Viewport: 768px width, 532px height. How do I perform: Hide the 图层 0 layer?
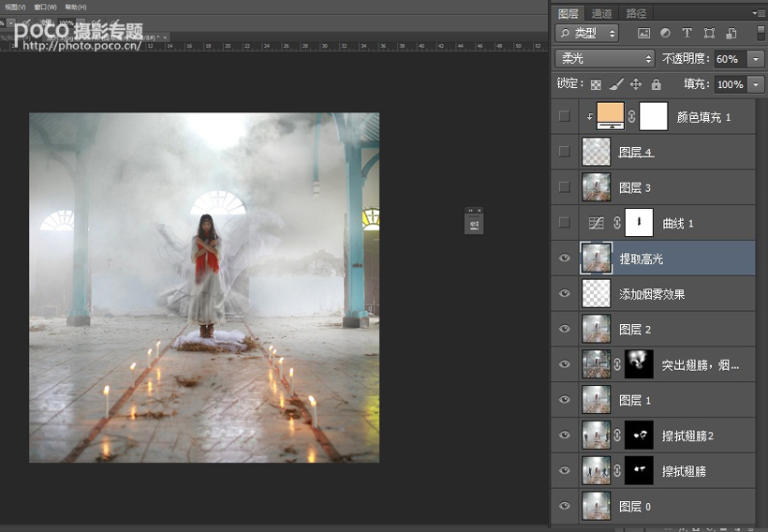[564, 506]
